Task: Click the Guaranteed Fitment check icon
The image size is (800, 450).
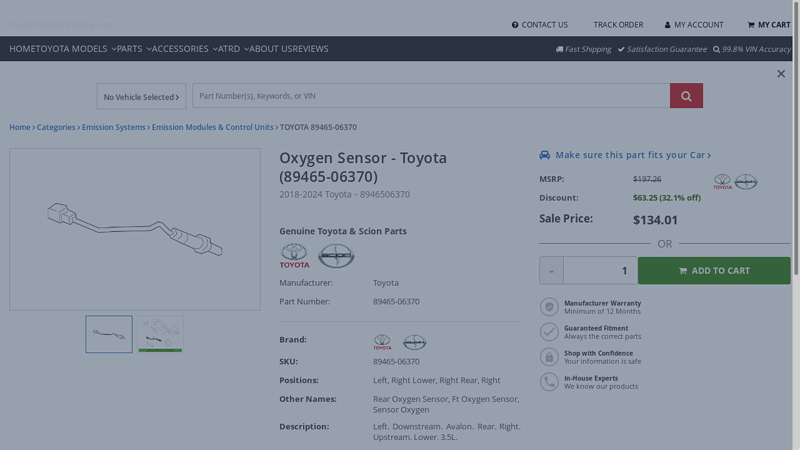Action: pos(549,332)
